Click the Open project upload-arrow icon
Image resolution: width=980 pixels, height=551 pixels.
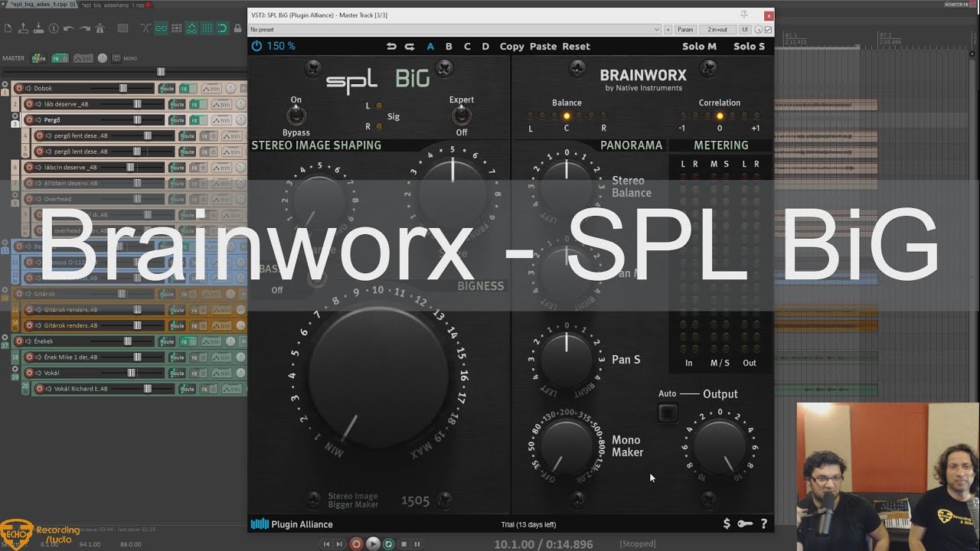tap(23, 28)
